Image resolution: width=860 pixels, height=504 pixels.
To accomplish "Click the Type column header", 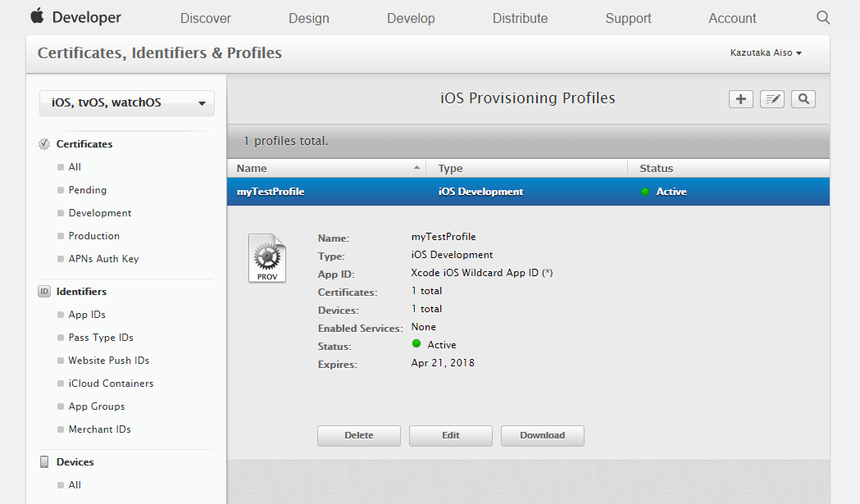I will click(x=450, y=168).
